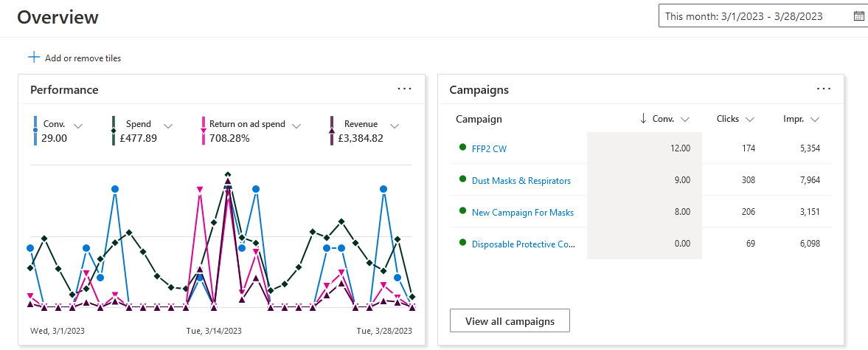The width and height of the screenshot is (868, 350).
Task: Click green status dot for Dust Masks & Respirators
Action: [x=462, y=179]
